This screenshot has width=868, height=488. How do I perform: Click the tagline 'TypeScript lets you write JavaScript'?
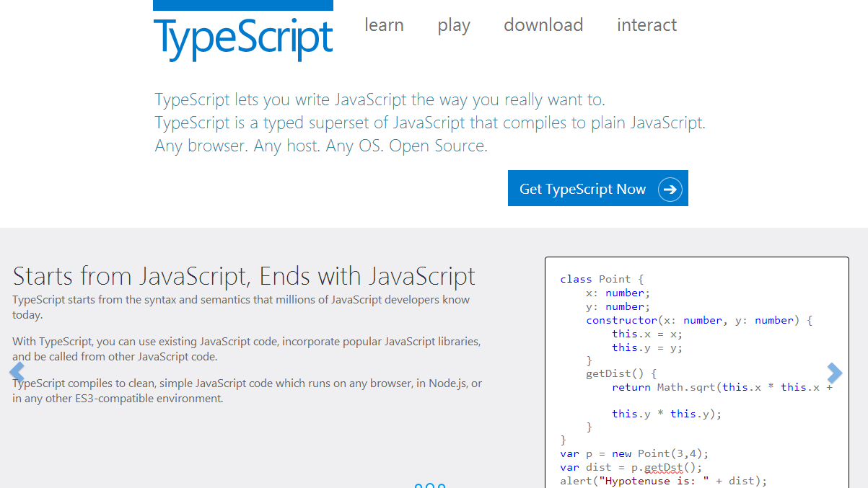(380, 99)
